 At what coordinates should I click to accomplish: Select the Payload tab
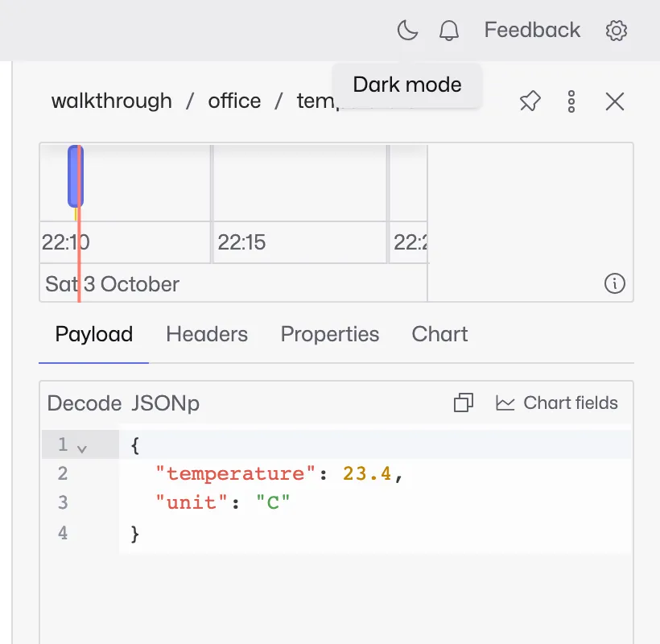pos(94,334)
